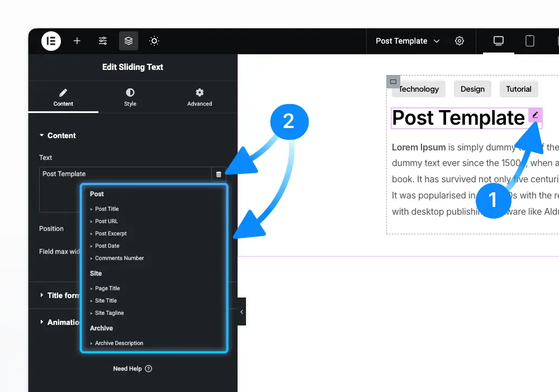Collapse the editor panel with side arrow
Viewport: 559px width, 392px height.
(x=241, y=311)
